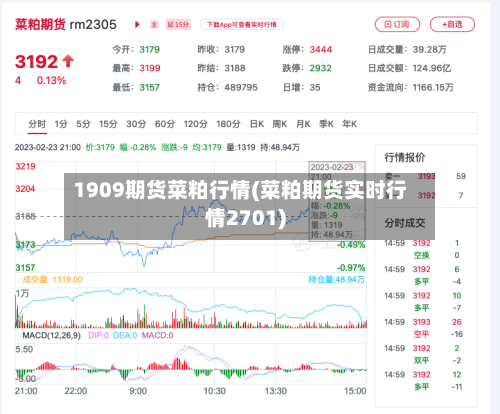
Task: Click the red up-arrow next to 3192
Action: (x=68, y=61)
